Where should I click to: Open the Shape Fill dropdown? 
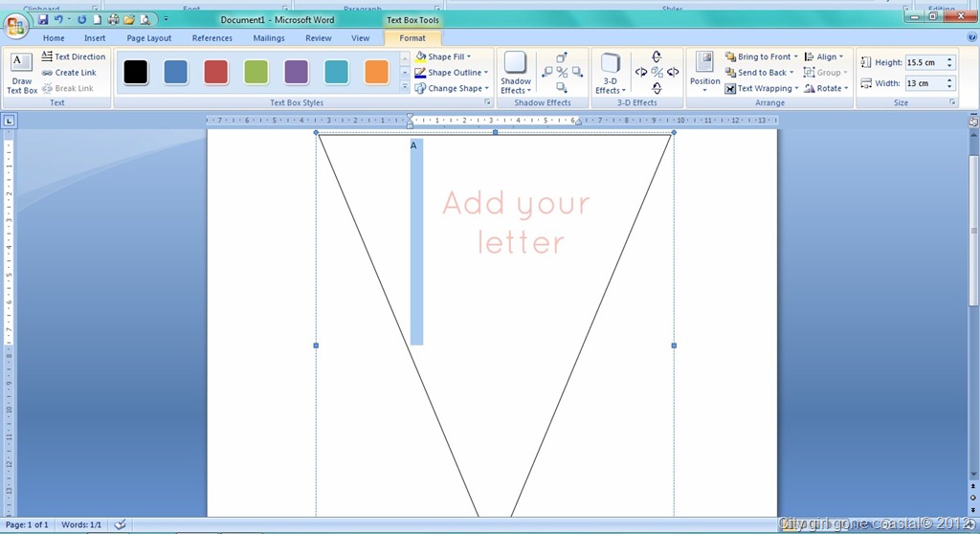pyautogui.click(x=444, y=56)
